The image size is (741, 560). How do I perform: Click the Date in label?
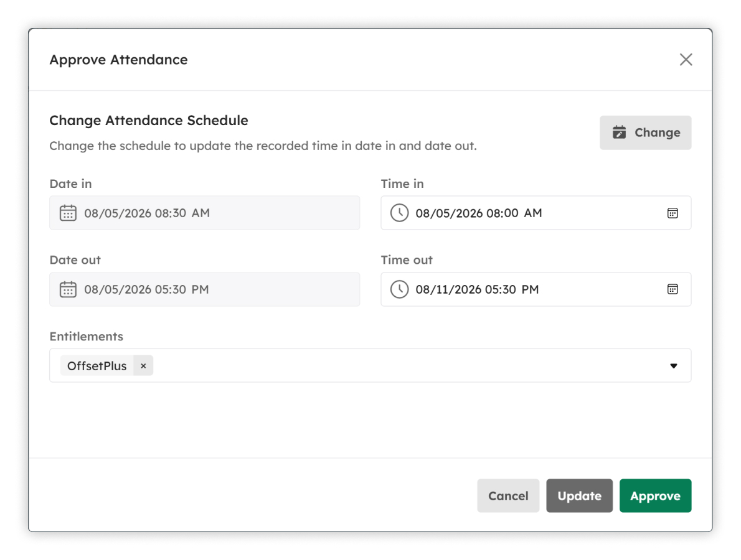coord(71,184)
